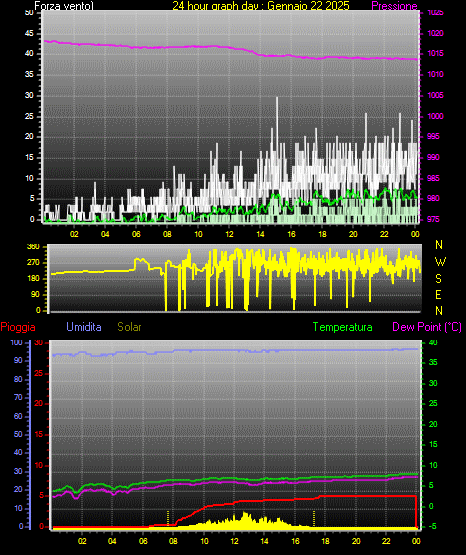Click the green Temperatura legend label

[x=342, y=327]
